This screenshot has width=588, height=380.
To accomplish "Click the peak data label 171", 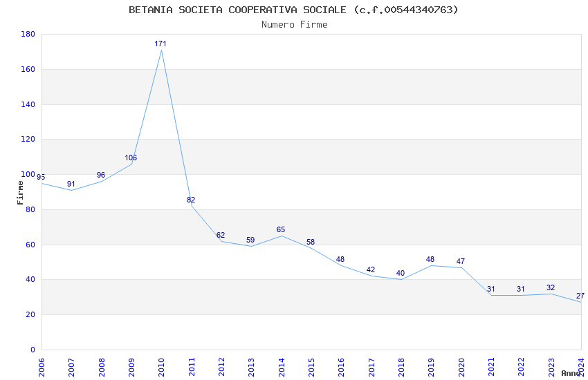I will [x=160, y=44].
